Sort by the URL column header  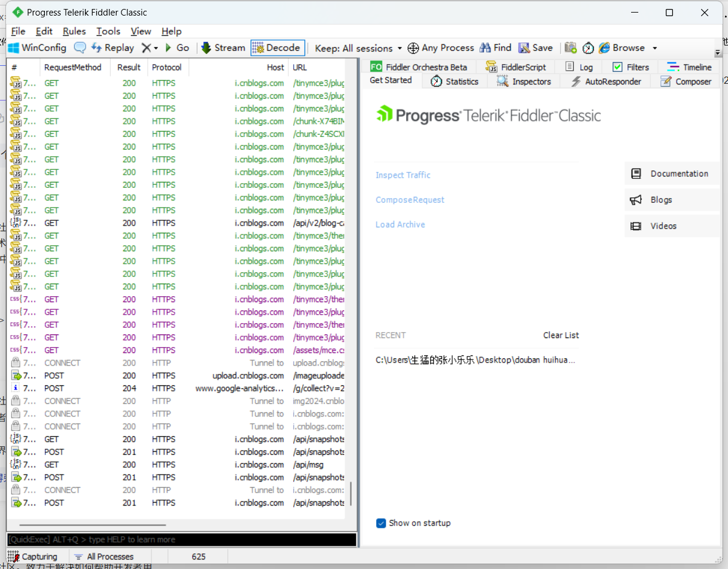(317, 67)
